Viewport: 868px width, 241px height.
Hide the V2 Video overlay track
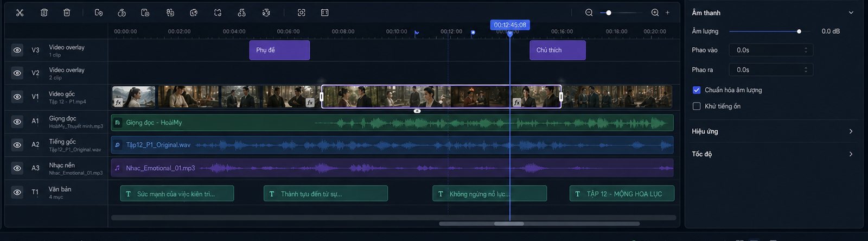[17, 73]
